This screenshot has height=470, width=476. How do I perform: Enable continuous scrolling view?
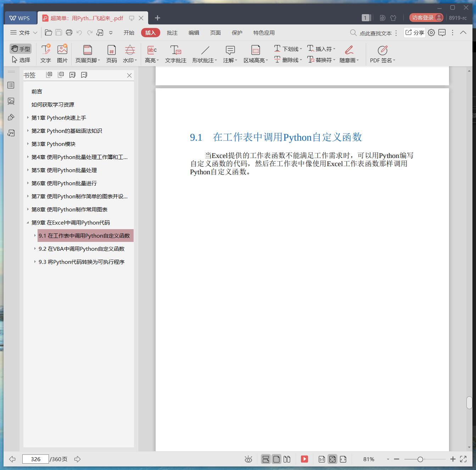265,459
